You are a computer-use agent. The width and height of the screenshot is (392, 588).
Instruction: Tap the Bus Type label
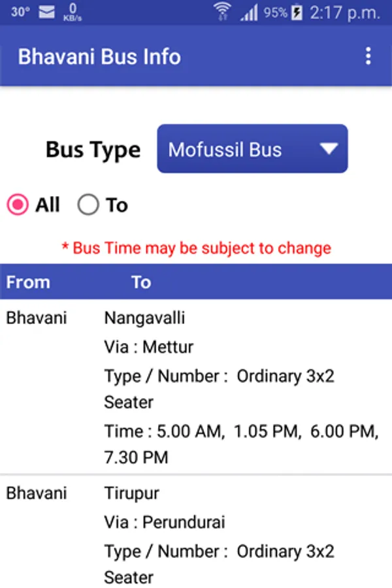93,150
